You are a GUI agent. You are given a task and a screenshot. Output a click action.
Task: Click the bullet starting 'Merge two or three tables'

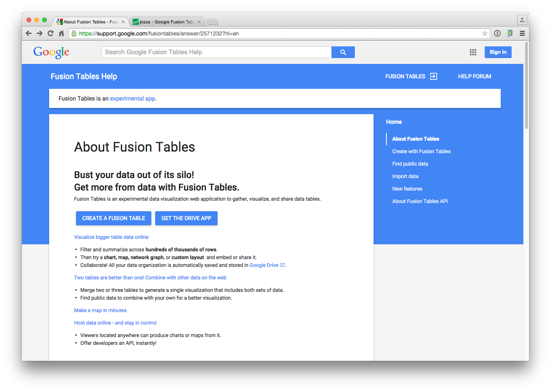click(182, 290)
